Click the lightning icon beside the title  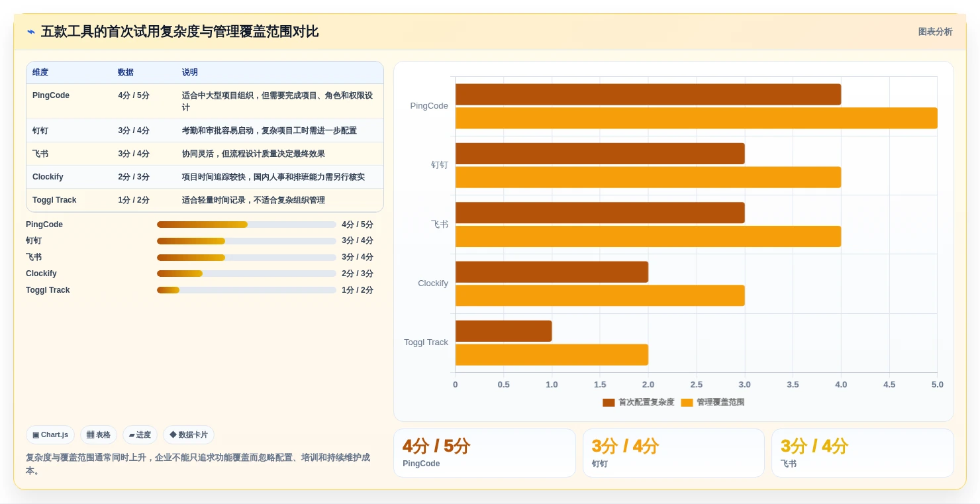pyautogui.click(x=31, y=32)
